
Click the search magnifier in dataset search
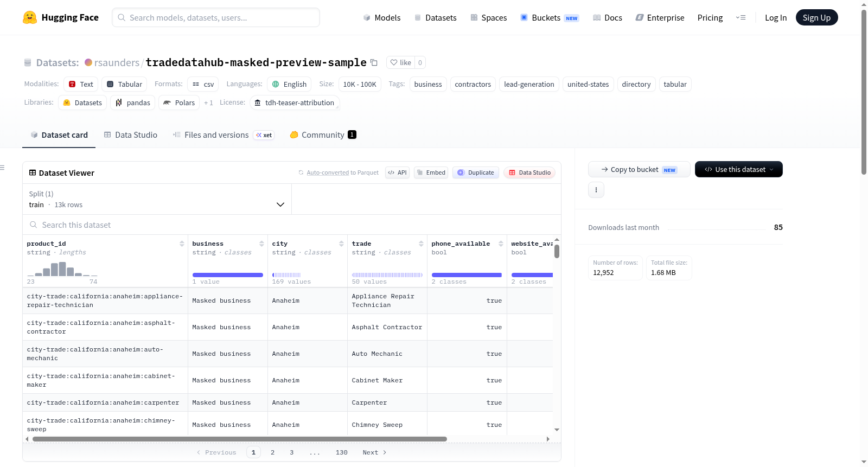(x=34, y=225)
